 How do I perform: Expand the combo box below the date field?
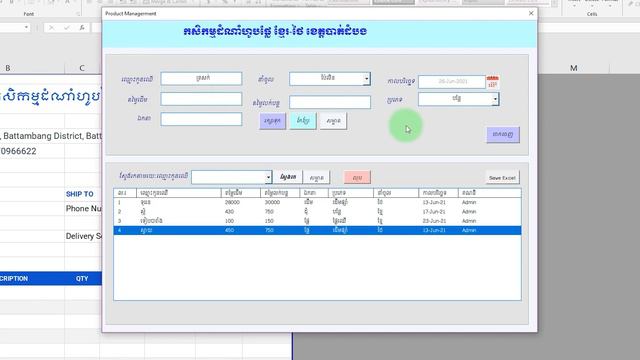(495, 99)
